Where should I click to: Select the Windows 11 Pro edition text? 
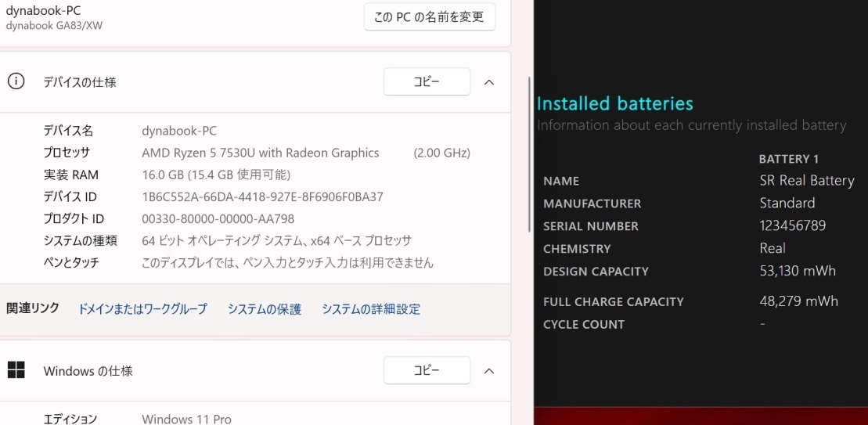click(186, 419)
